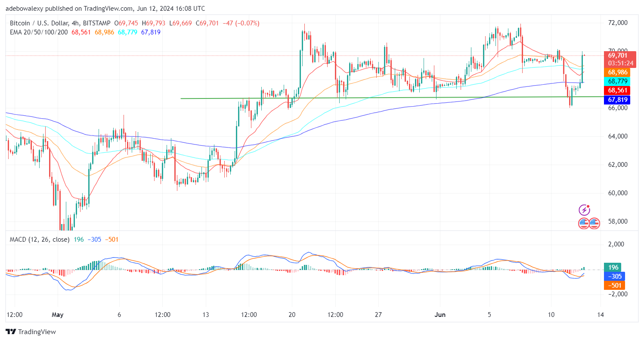Click the right US flag economic event icon

[594, 223]
